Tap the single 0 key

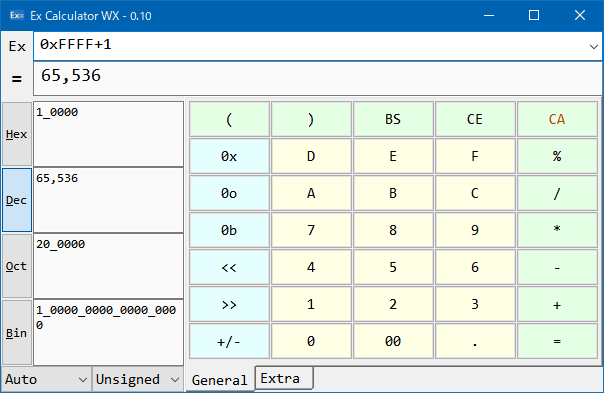pyautogui.click(x=311, y=341)
